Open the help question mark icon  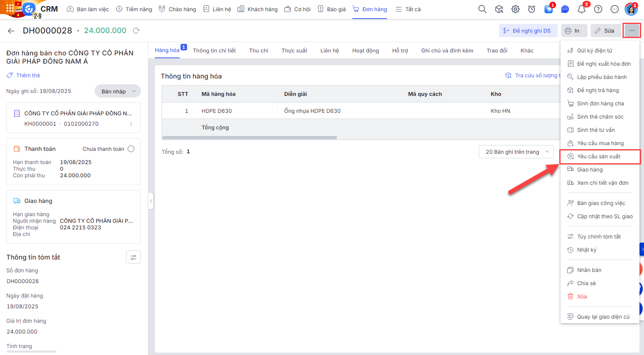pyautogui.click(x=598, y=9)
